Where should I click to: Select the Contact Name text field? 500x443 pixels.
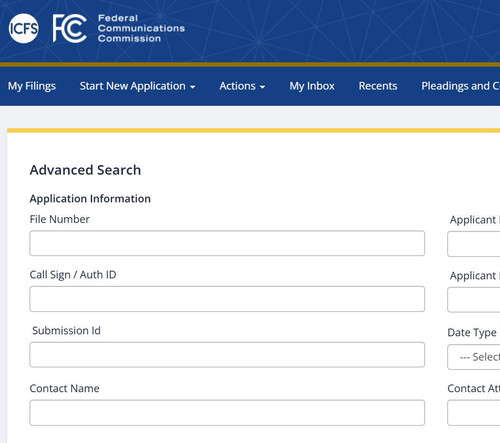click(x=227, y=413)
